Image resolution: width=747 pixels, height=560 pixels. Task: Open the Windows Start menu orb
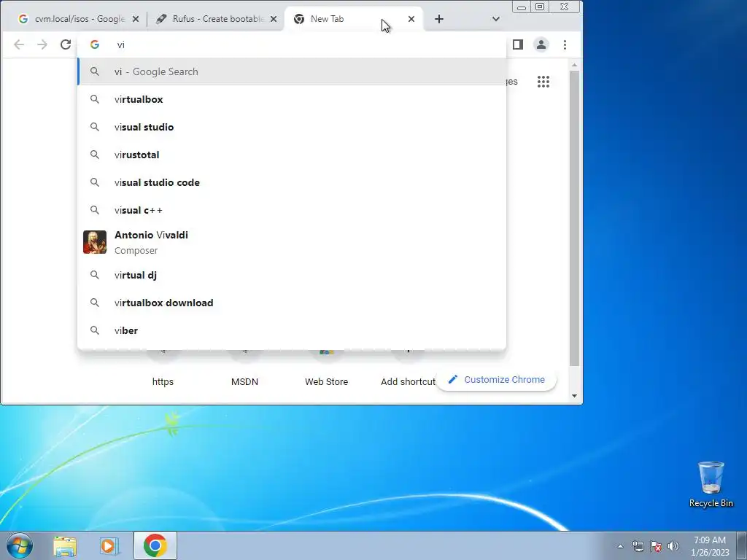[20, 545]
